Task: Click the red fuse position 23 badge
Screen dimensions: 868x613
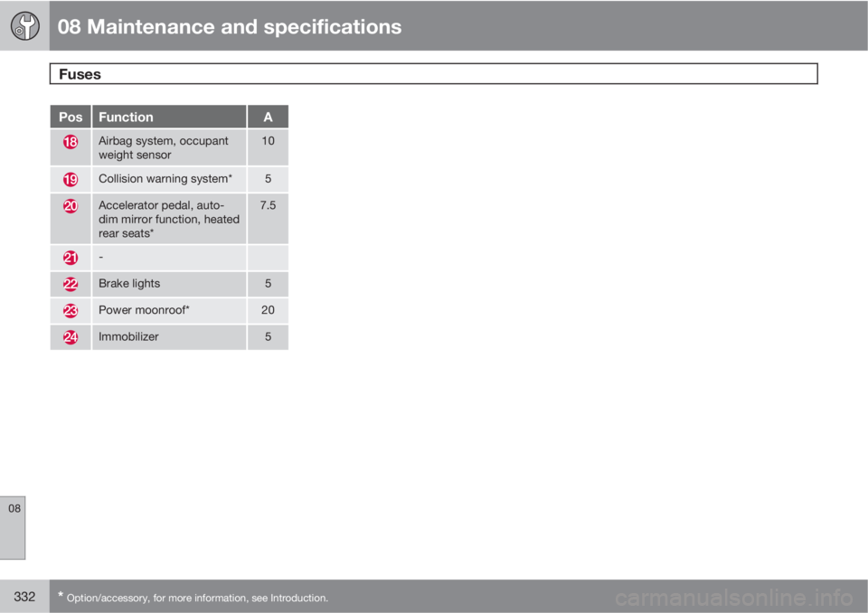Action: tap(71, 311)
